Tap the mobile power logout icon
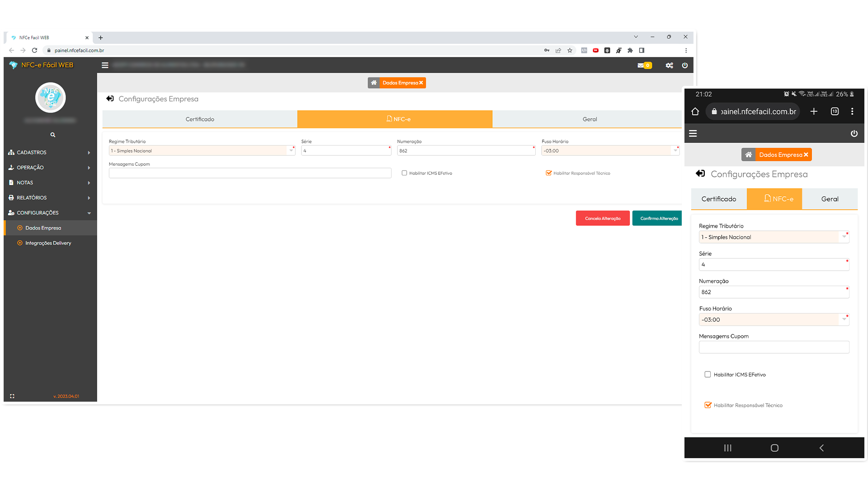Viewport: 868px width, 488px height. click(854, 133)
